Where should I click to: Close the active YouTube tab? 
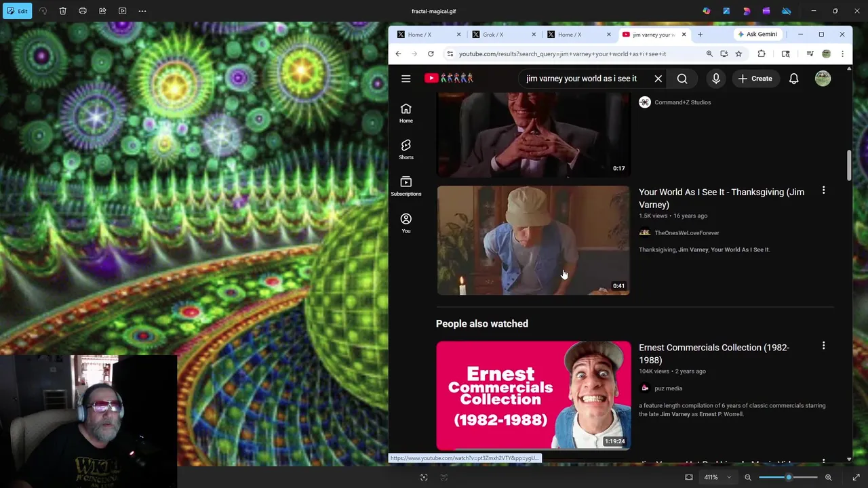tap(684, 35)
